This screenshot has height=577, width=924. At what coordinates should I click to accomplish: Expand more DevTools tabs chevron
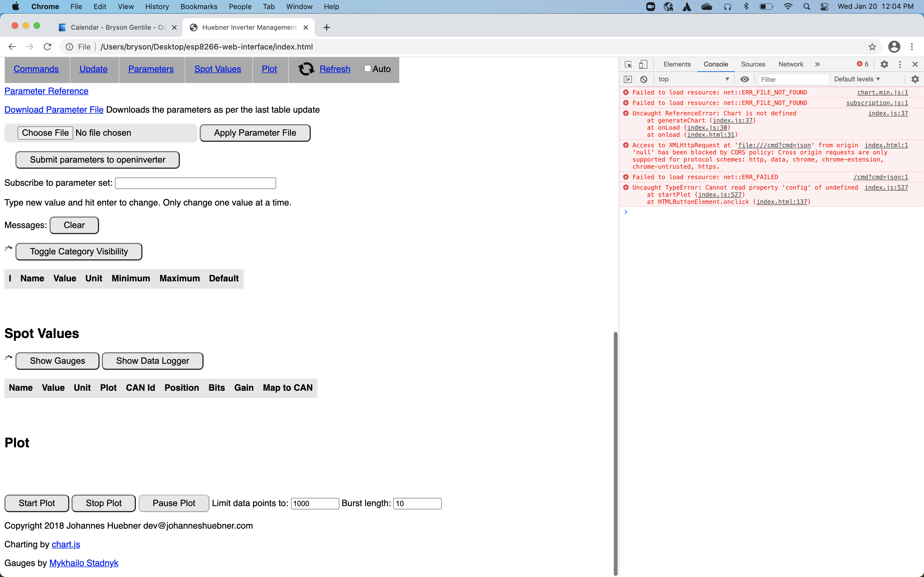click(818, 65)
